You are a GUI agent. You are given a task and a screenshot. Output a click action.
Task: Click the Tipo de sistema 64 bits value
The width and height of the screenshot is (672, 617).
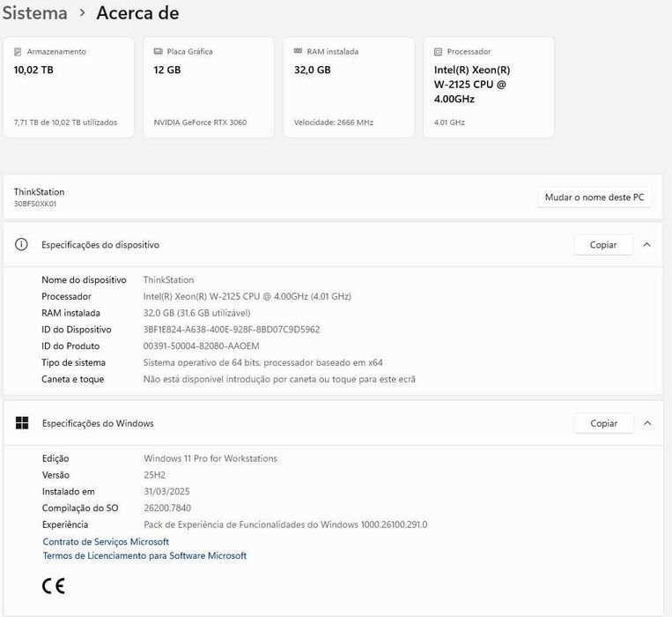(262, 363)
